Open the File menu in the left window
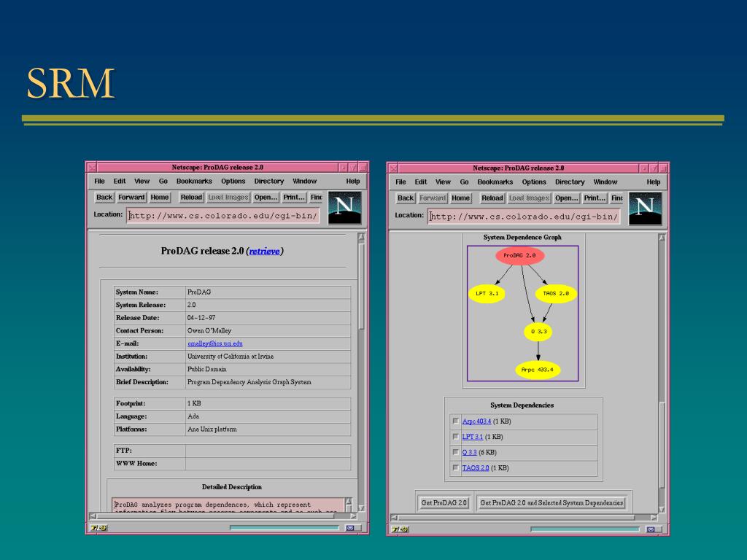747x560 pixels. pyautogui.click(x=99, y=181)
